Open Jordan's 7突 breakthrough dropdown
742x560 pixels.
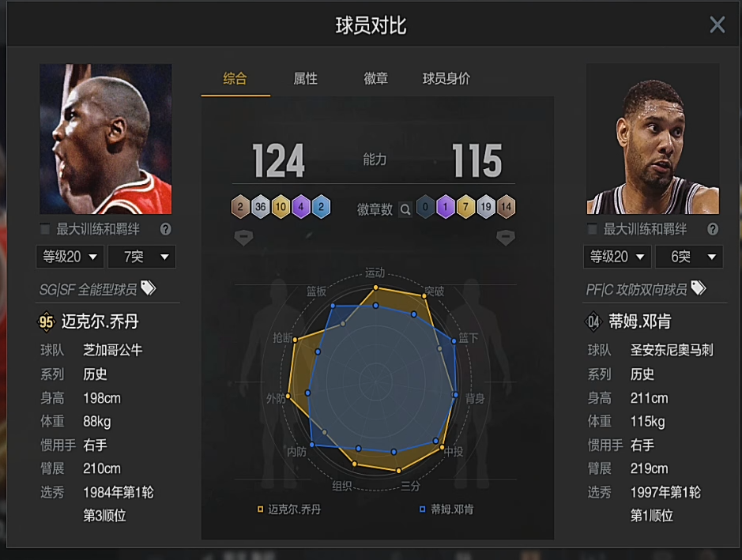point(142,257)
